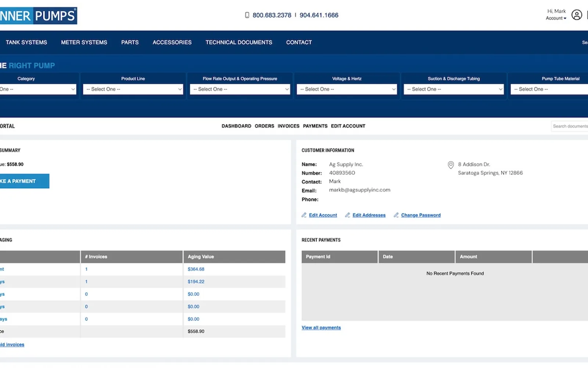
Task: Open the Suction & Discharge Tubing dropdown
Action: [453, 89]
